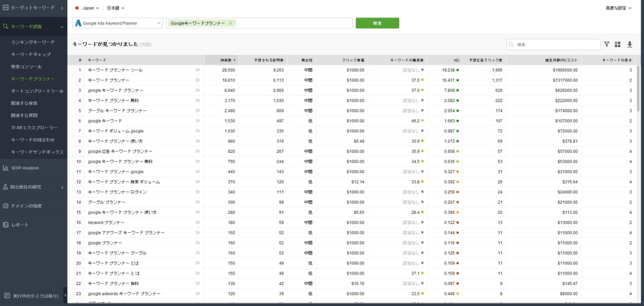Screen dimensions: 644x306
Task: Select キーワードプランナー in the sidebar
Action: (x=33, y=79)
